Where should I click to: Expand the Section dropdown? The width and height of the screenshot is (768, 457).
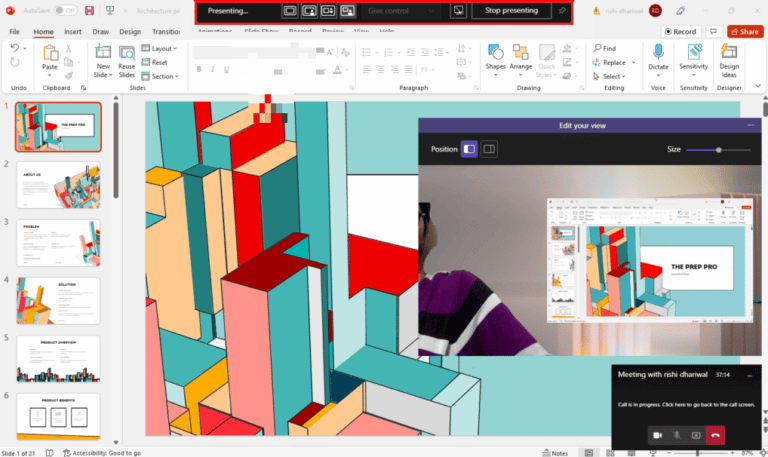[x=162, y=76]
